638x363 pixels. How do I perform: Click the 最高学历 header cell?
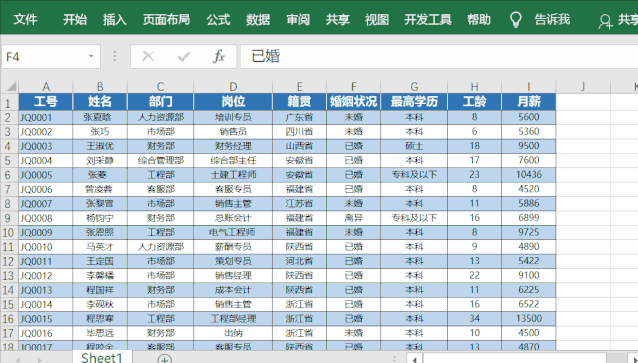pyautogui.click(x=414, y=102)
